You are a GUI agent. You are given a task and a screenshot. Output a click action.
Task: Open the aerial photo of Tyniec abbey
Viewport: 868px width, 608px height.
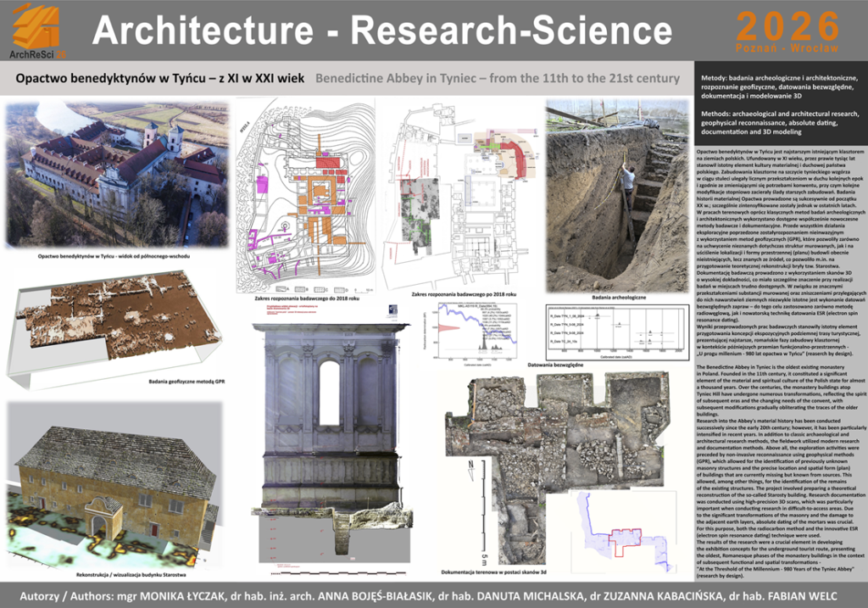(118, 174)
